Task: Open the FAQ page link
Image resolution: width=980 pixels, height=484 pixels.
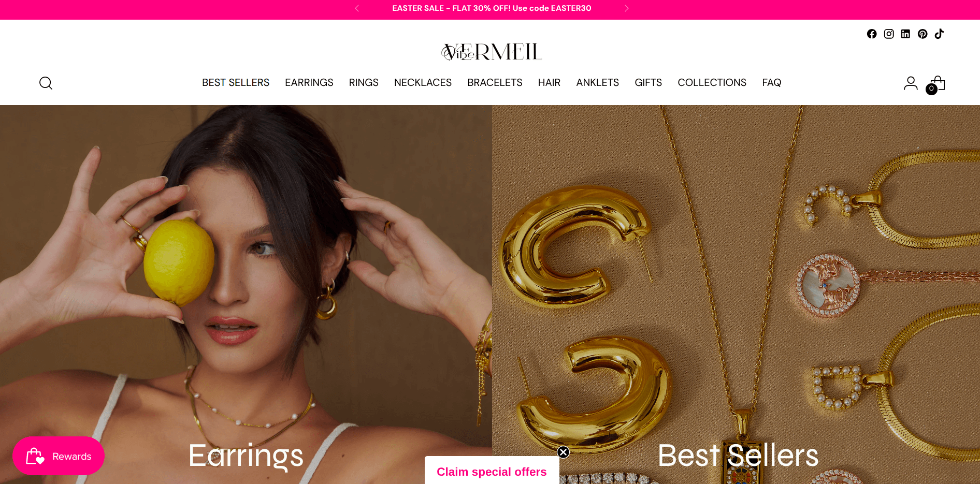Action: (771, 83)
